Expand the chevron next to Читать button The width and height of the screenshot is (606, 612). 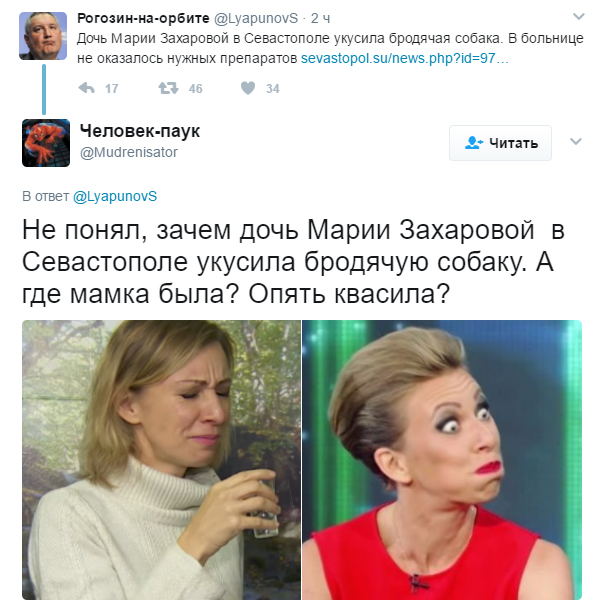click(576, 141)
